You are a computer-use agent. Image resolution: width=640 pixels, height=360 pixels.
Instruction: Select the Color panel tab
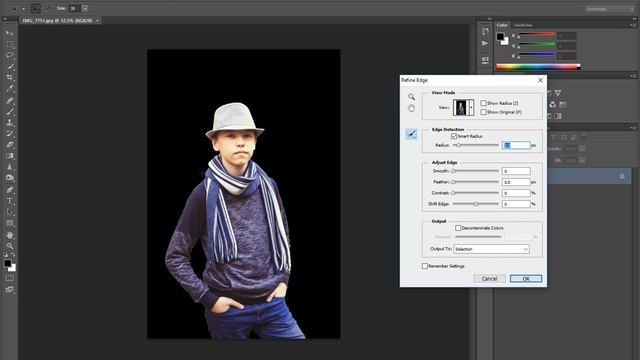coord(502,25)
